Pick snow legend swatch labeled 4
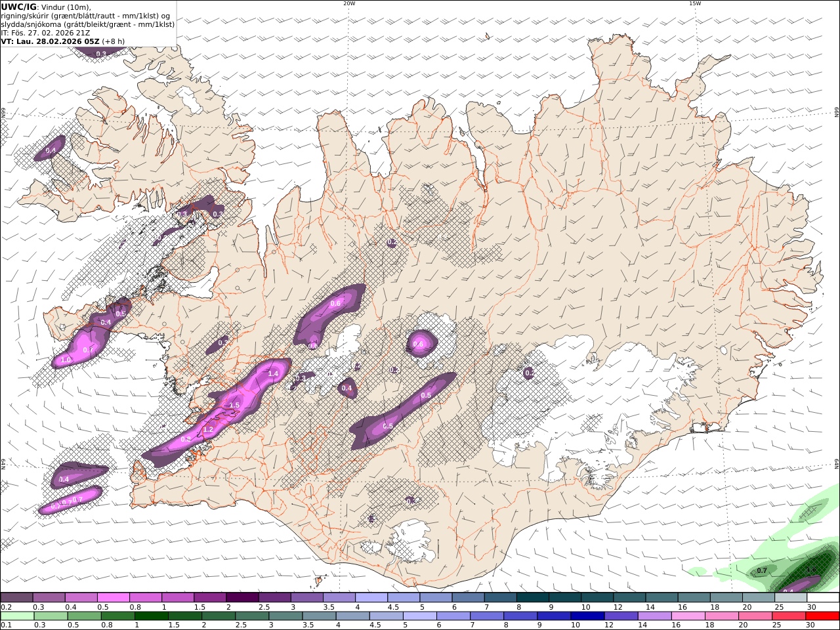The height and width of the screenshot is (630, 840). click(371, 598)
